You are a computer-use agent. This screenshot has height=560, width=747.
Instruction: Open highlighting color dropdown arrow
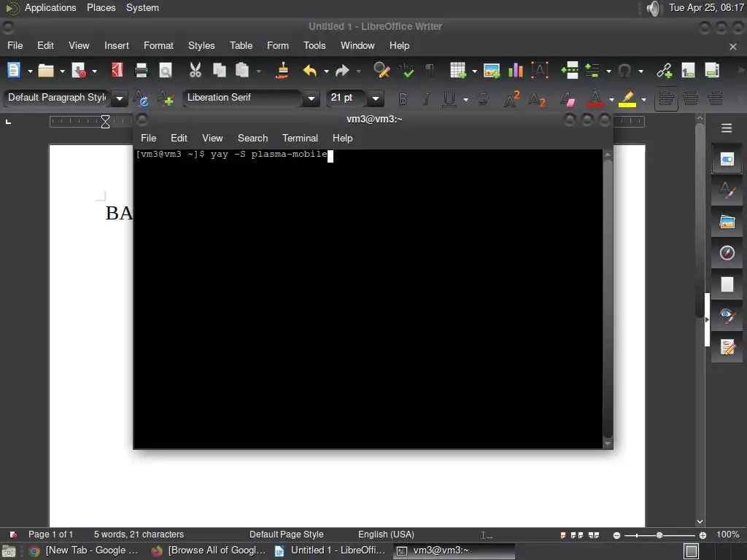[x=643, y=99]
